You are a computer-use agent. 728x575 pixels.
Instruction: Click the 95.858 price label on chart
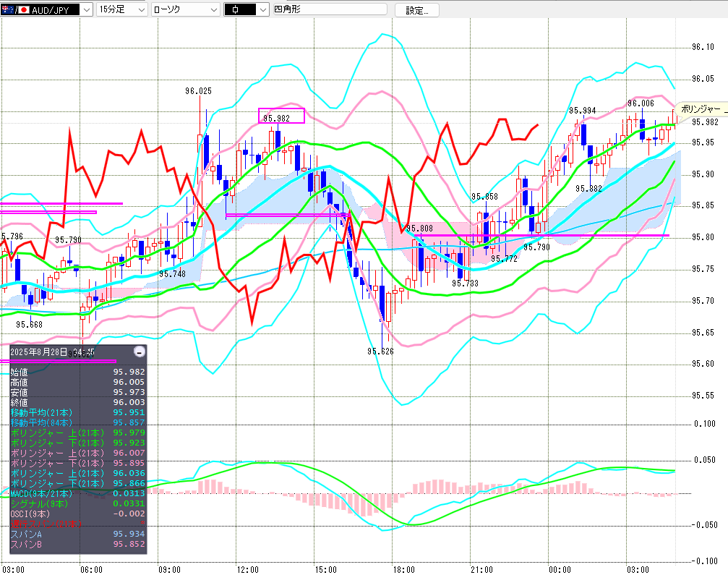coord(484,197)
